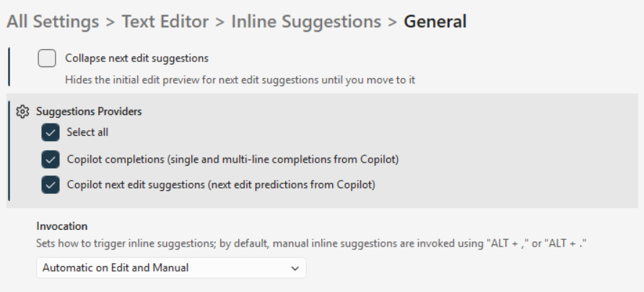
Task: Click the 'Hides the initial edit preview' description
Action: click(240, 80)
